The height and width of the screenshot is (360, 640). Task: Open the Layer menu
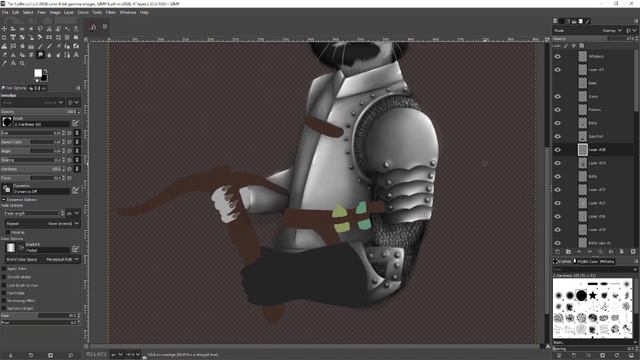tap(69, 12)
